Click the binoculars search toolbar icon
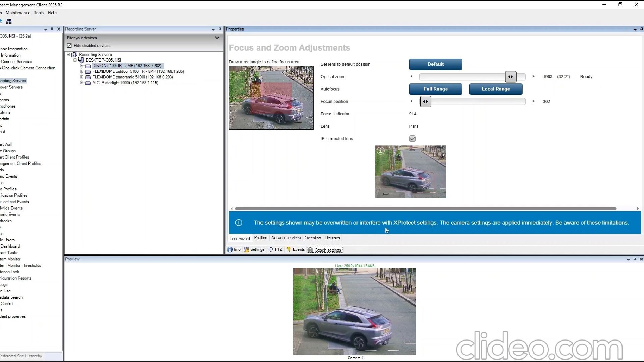The height and width of the screenshot is (362, 644). (9, 21)
